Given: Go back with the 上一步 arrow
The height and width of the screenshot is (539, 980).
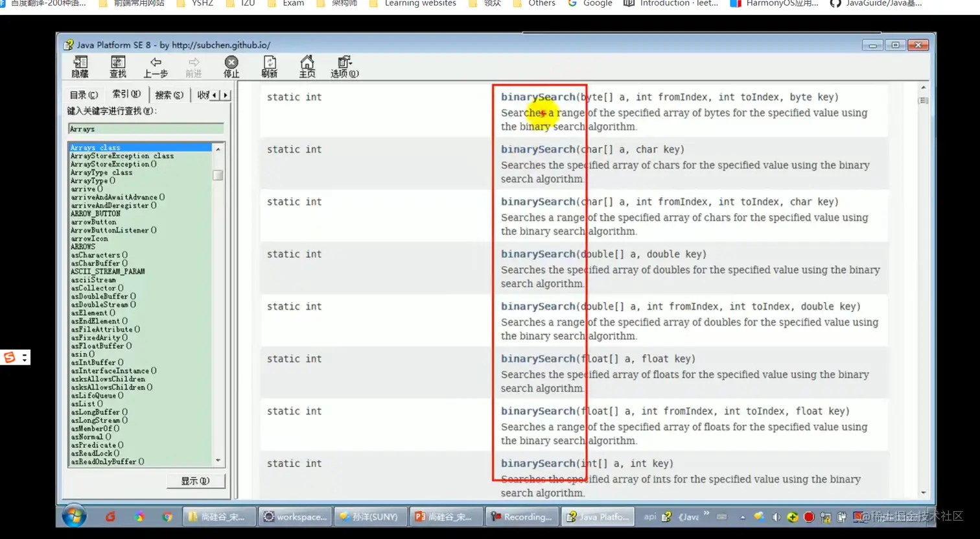Looking at the screenshot, I should 156,67.
